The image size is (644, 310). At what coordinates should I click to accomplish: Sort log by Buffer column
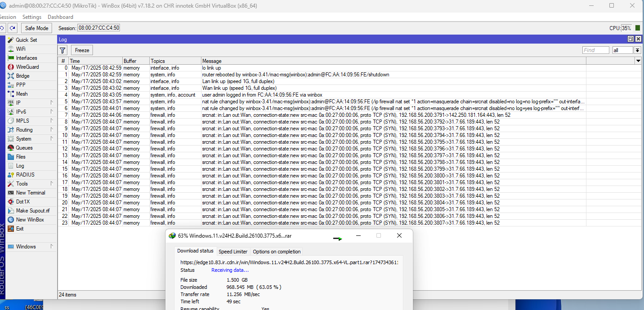tap(136, 61)
